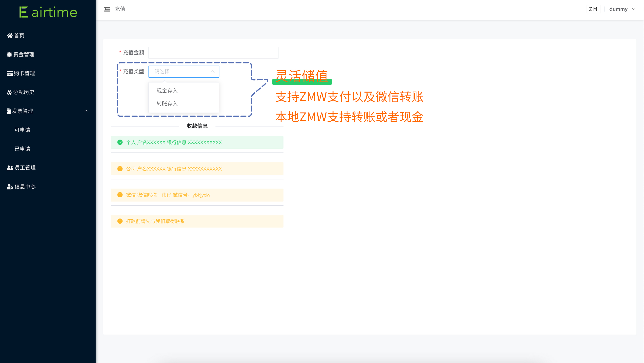The height and width of the screenshot is (363, 644).
Task: Click the cubes icon beside 分配历史
Action: click(x=9, y=93)
